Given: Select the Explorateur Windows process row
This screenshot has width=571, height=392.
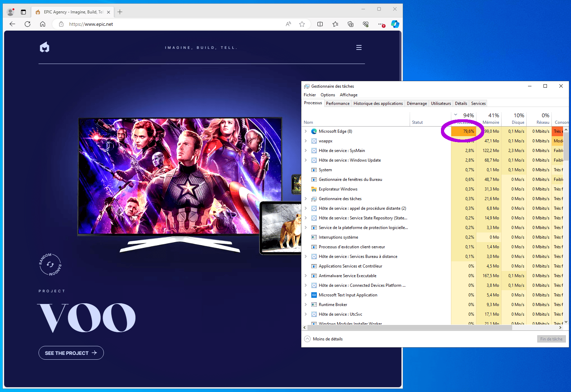Looking at the screenshot, I should pos(338,189).
